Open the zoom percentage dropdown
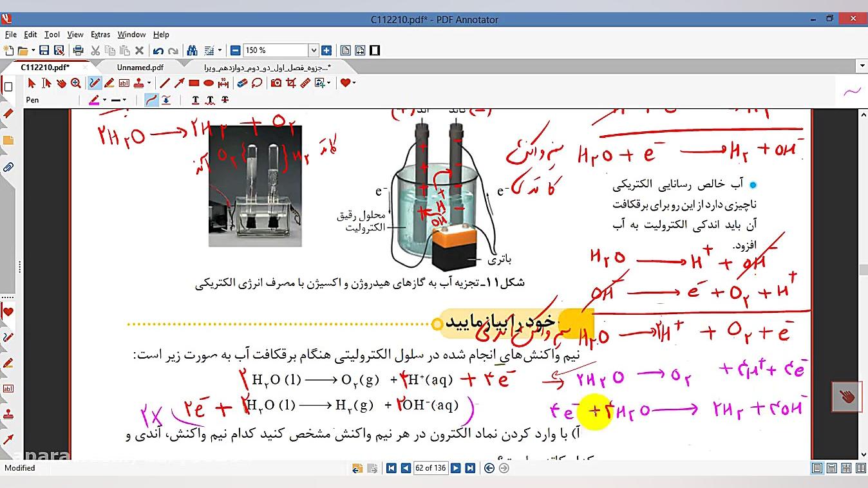The width and height of the screenshot is (868, 488). (x=314, y=50)
